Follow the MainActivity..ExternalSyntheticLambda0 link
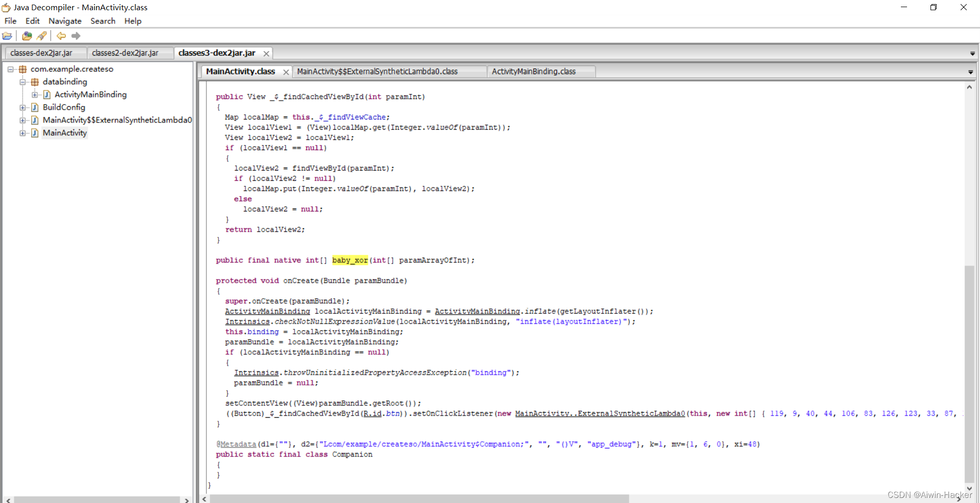Viewport: 980px width, 503px height. click(600, 414)
